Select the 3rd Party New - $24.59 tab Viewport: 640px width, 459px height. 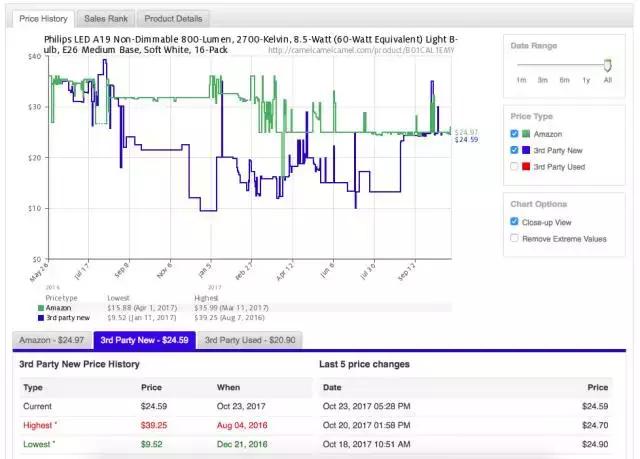(x=143, y=340)
